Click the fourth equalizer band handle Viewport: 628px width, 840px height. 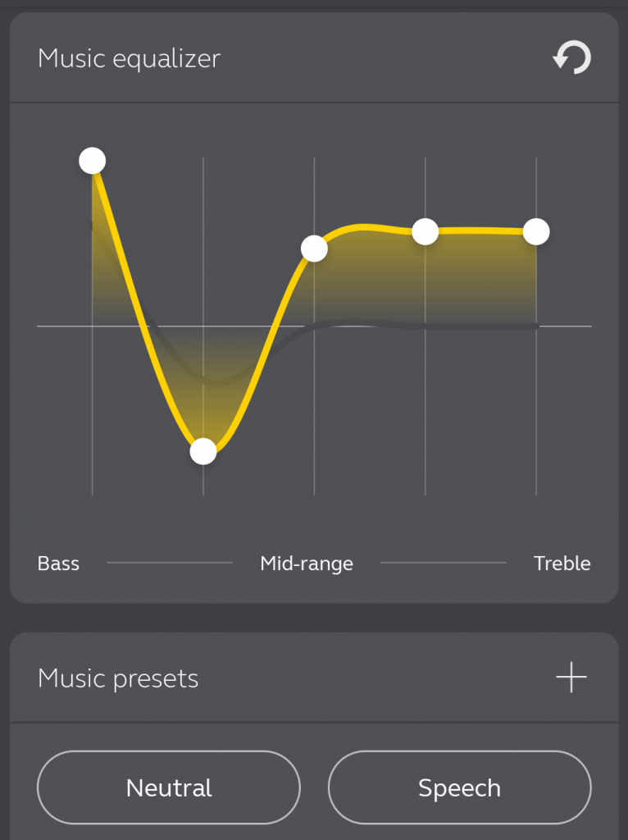pyautogui.click(x=425, y=232)
